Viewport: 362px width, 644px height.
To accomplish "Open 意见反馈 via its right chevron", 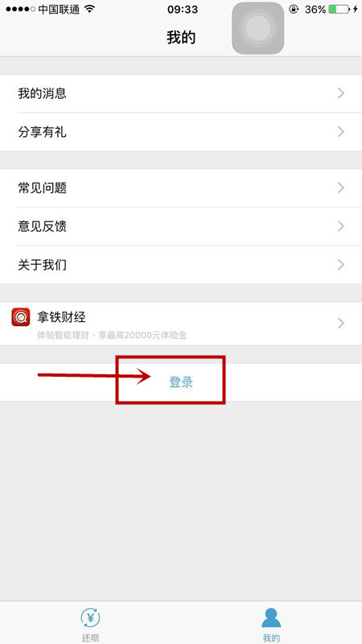I will click(x=340, y=226).
